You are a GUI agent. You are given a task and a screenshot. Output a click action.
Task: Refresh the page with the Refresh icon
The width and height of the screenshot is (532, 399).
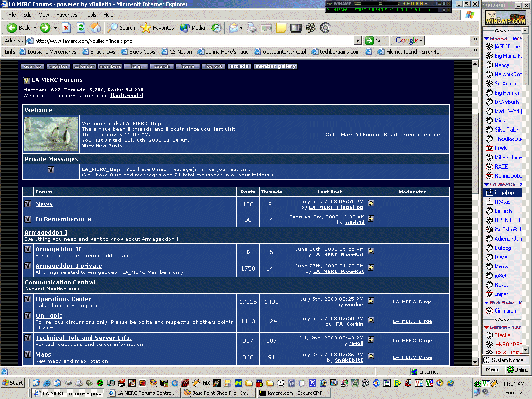click(81, 28)
